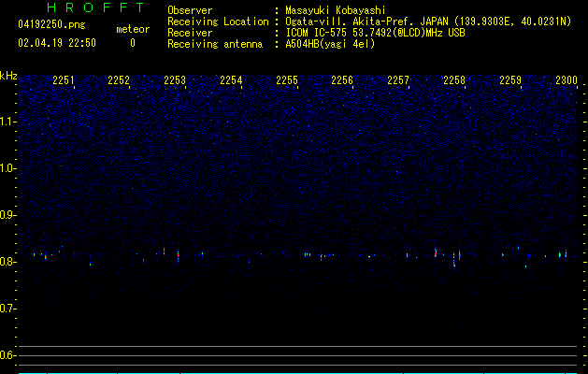Screen dimensions: 588x374
Task: Click the 1.1 kHz frequency label
Action: click(x=8, y=122)
